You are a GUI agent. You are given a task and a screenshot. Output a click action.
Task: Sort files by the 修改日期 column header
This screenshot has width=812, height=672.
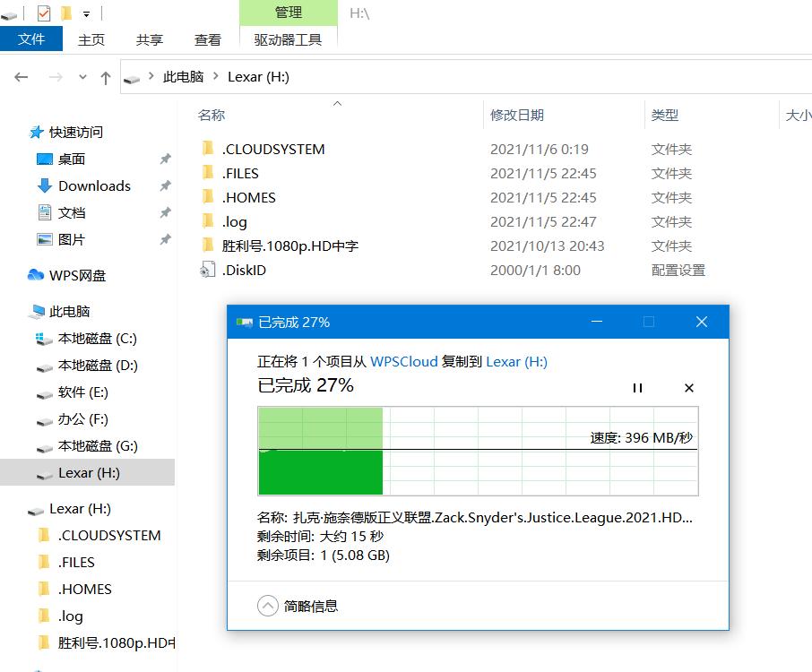pyautogui.click(x=514, y=115)
